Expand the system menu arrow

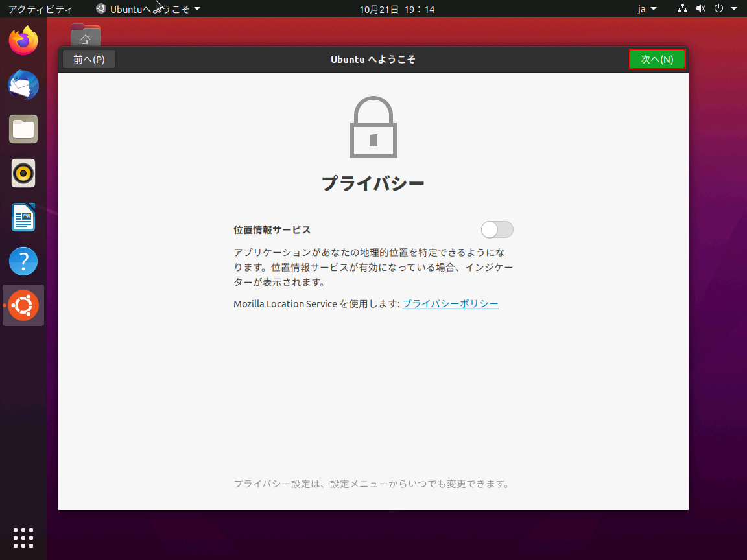734,8
